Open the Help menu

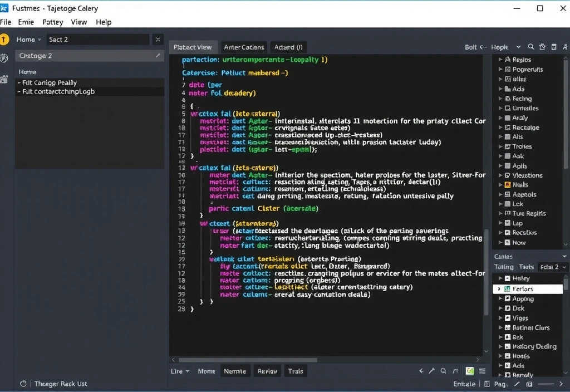pos(104,22)
